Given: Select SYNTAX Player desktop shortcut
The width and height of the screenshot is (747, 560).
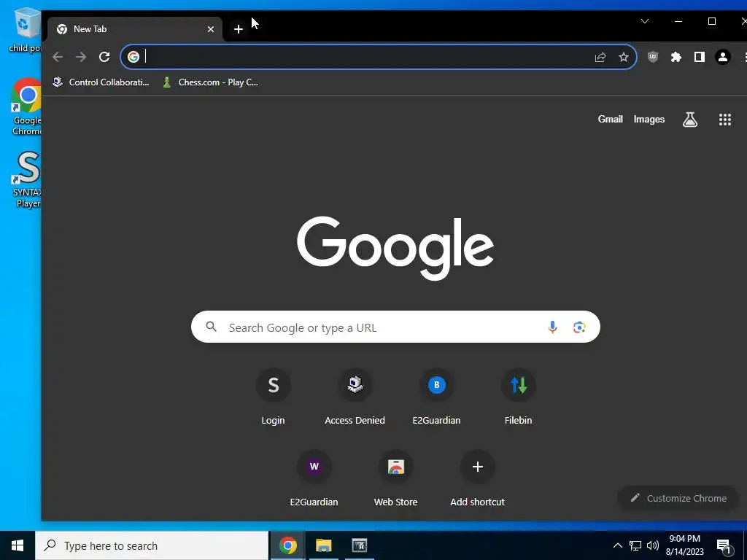Looking at the screenshot, I should pyautogui.click(x=27, y=180).
